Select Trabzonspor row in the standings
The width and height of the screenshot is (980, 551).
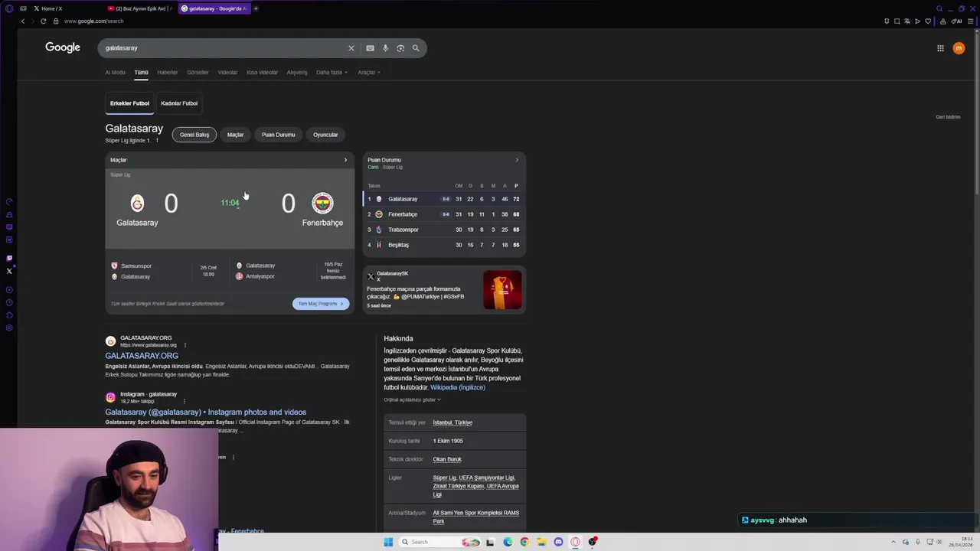444,230
